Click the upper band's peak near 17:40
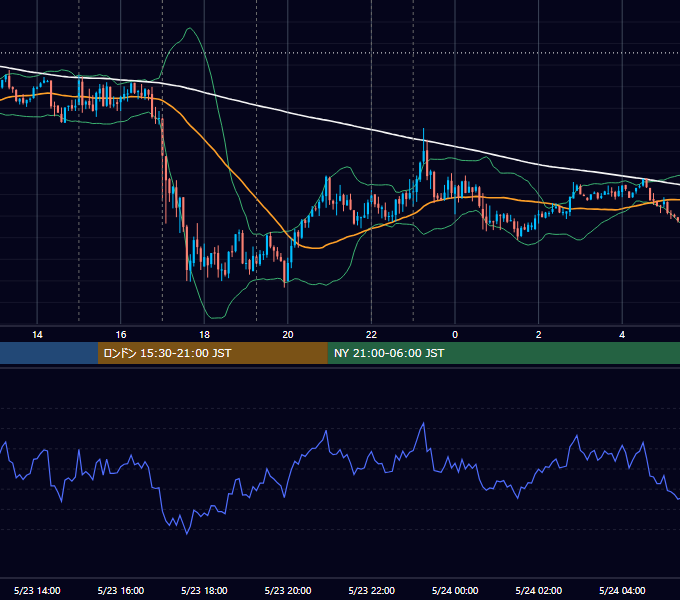Screen dimensions: 680x600 190,29
